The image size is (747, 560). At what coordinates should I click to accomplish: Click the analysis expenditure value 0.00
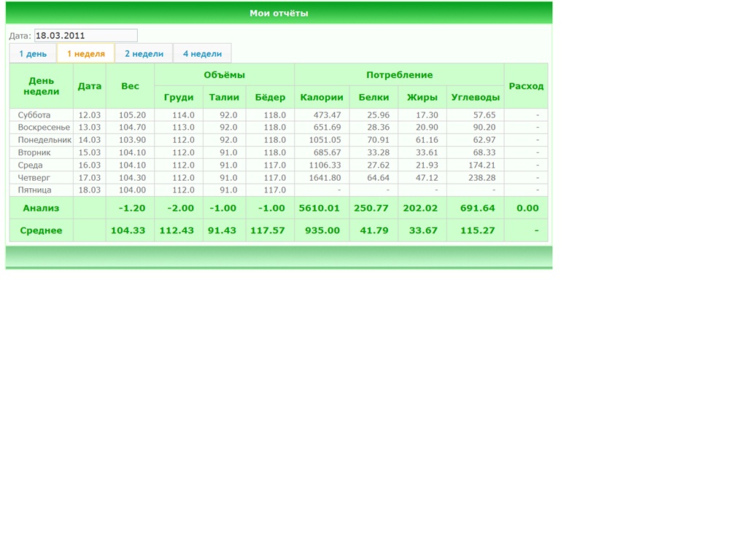coord(527,208)
